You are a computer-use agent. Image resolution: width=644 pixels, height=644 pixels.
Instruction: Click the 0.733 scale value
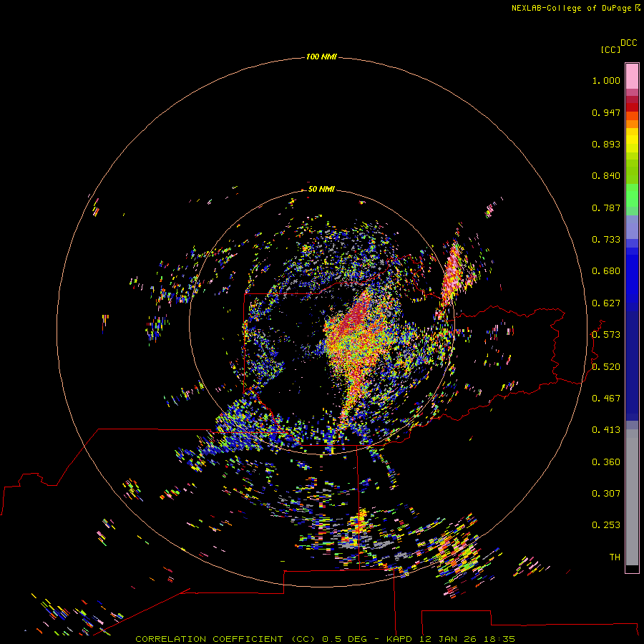(x=606, y=240)
